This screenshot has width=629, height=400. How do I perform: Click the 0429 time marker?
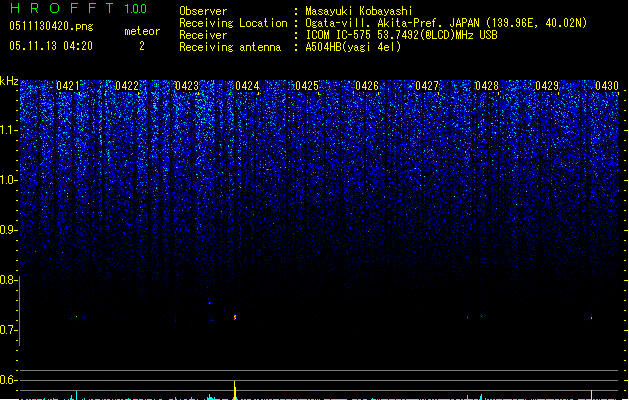[547, 86]
